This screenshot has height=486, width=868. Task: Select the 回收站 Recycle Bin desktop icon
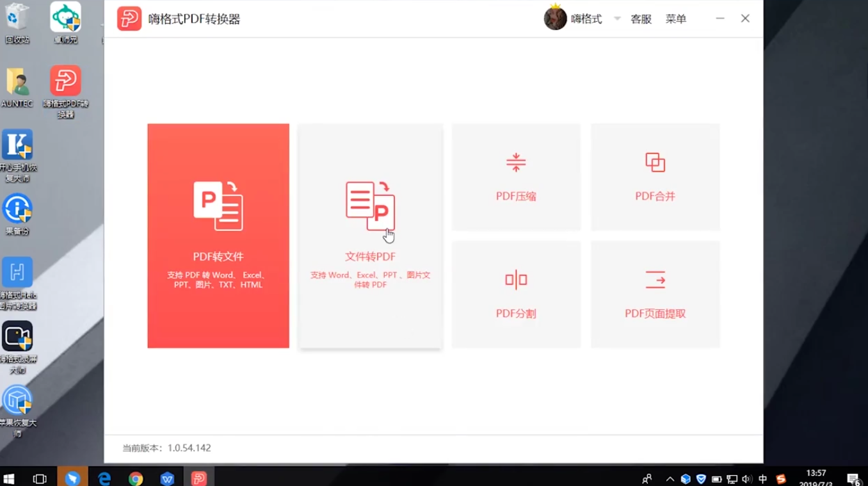[17, 22]
